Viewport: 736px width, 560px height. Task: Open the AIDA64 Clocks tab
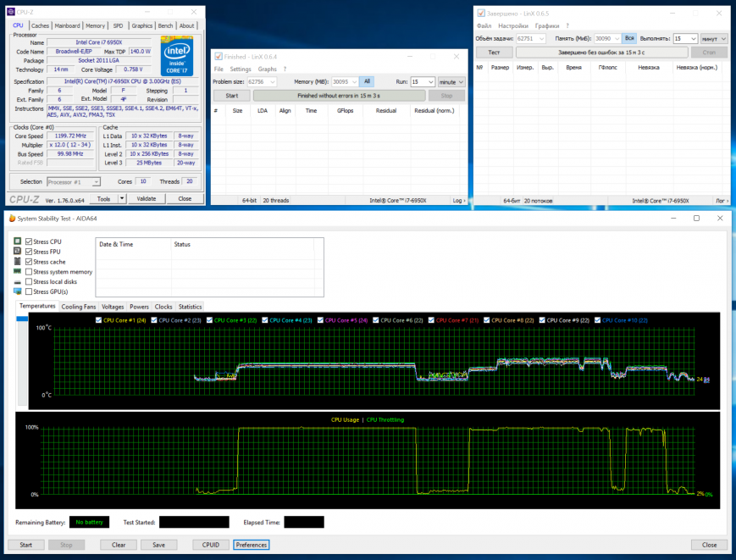[x=163, y=307]
